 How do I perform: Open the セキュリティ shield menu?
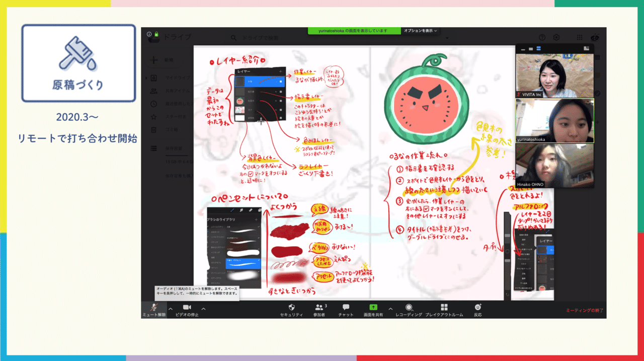click(x=291, y=310)
